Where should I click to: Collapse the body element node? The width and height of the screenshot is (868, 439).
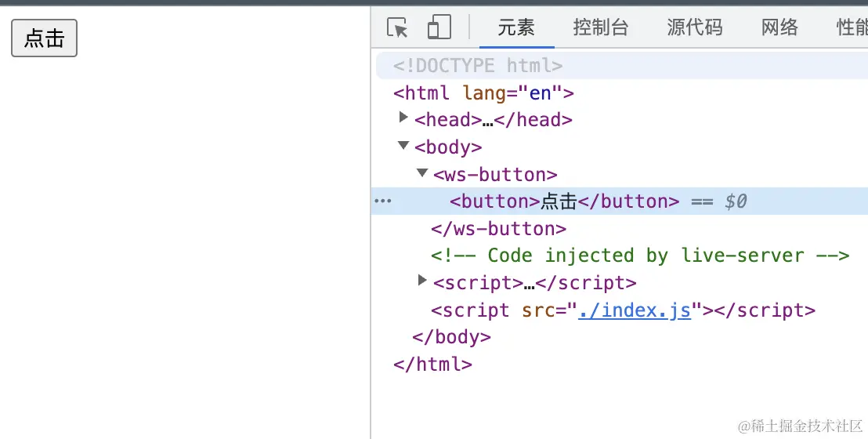(403, 145)
